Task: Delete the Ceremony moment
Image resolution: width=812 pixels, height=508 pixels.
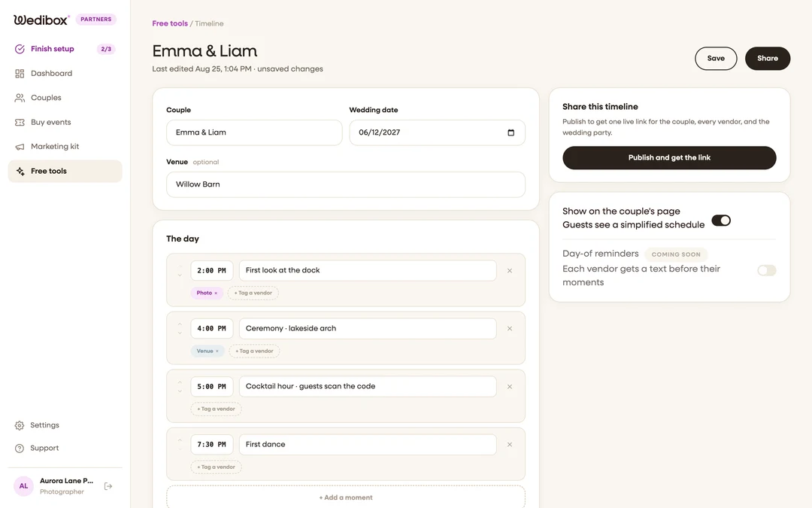Action: [510, 329]
